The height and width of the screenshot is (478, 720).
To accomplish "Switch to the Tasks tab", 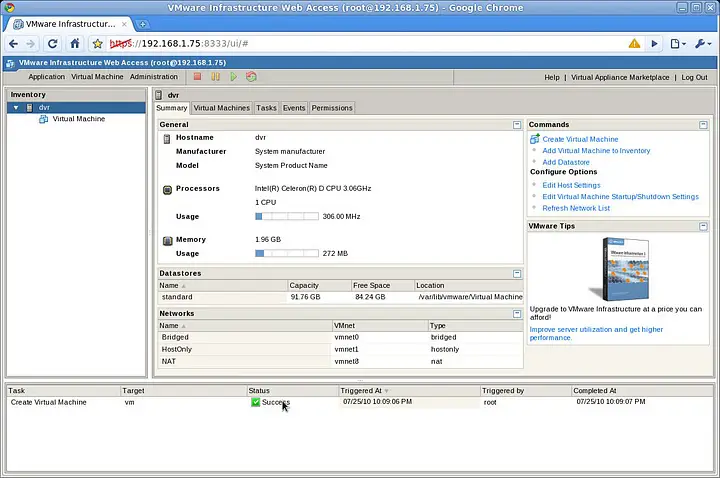I will (x=266, y=108).
